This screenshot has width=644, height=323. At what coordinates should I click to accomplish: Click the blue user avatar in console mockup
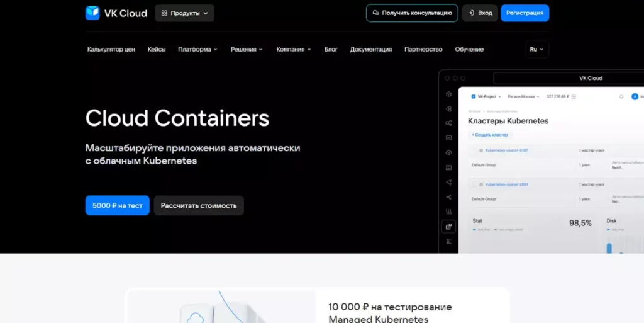(635, 96)
